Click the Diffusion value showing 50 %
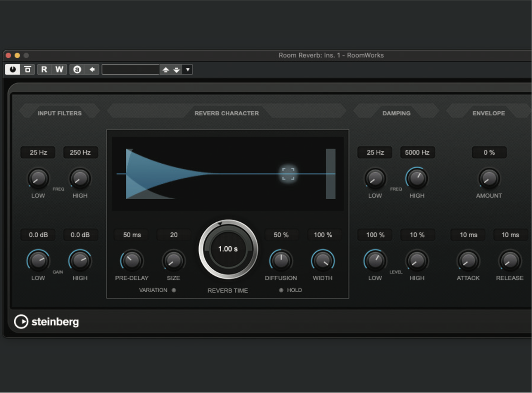The width and height of the screenshot is (532, 393). pyautogui.click(x=281, y=235)
